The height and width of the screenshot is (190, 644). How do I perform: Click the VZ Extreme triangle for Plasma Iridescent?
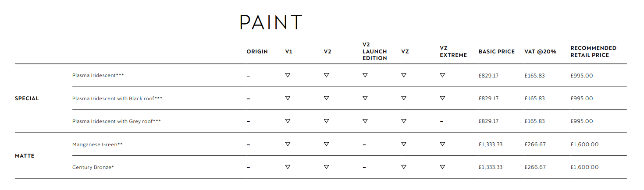click(x=442, y=75)
